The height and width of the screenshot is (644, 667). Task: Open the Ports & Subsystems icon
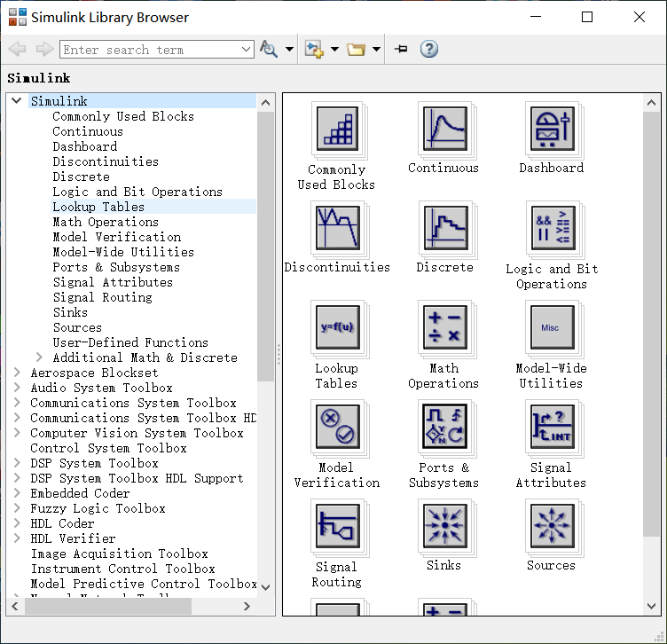click(x=443, y=428)
